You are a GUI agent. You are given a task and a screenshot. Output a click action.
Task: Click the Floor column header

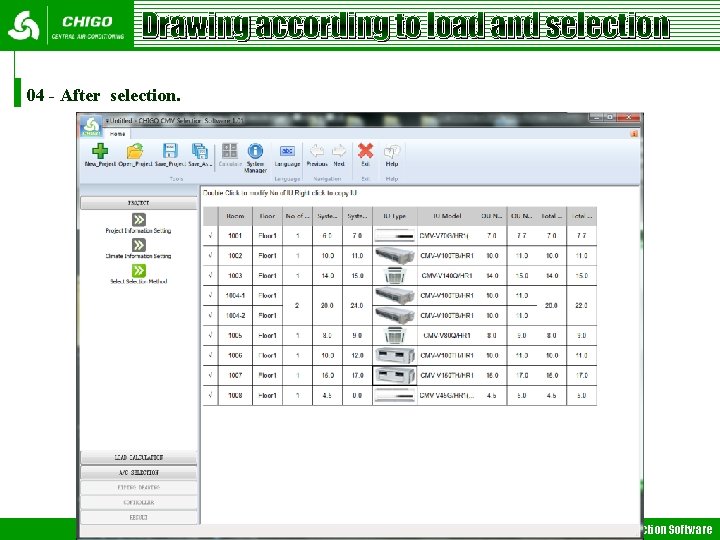click(267, 216)
